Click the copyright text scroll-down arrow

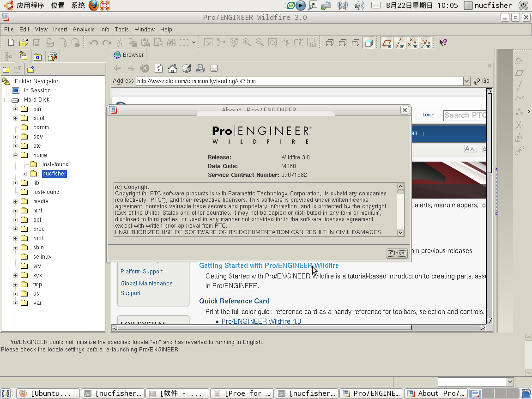click(x=401, y=233)
